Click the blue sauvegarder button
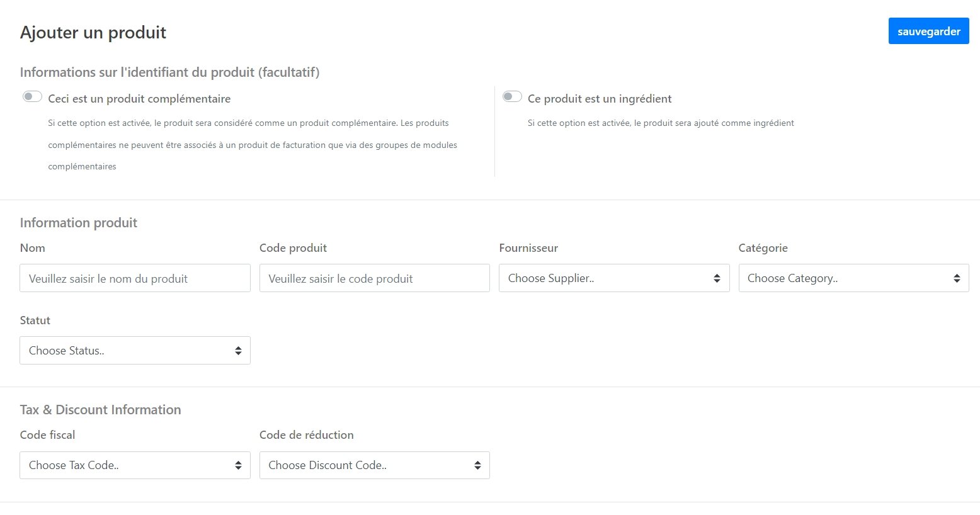Viewport: 980px width, 515px height. click(x=928, y=31)
